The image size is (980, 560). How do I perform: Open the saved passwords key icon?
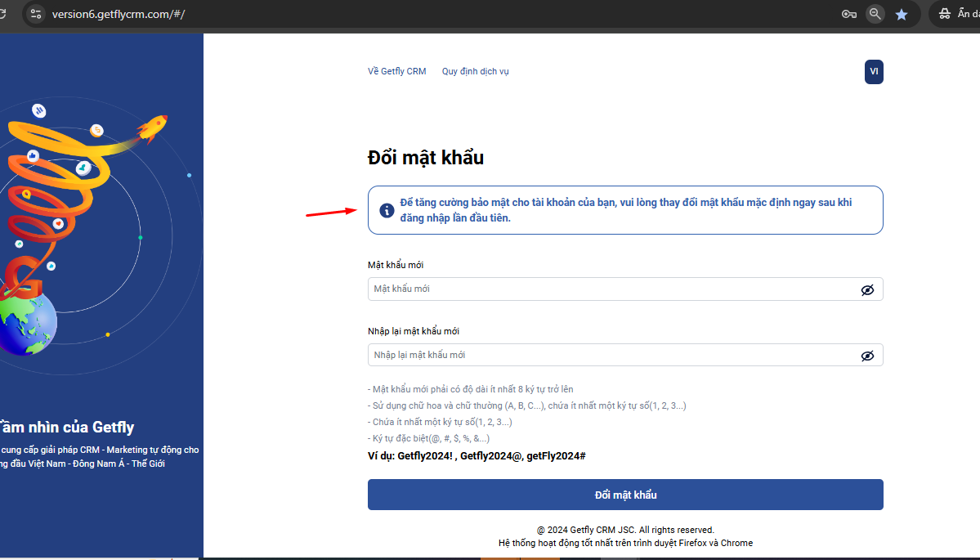(x=848, y=14)
